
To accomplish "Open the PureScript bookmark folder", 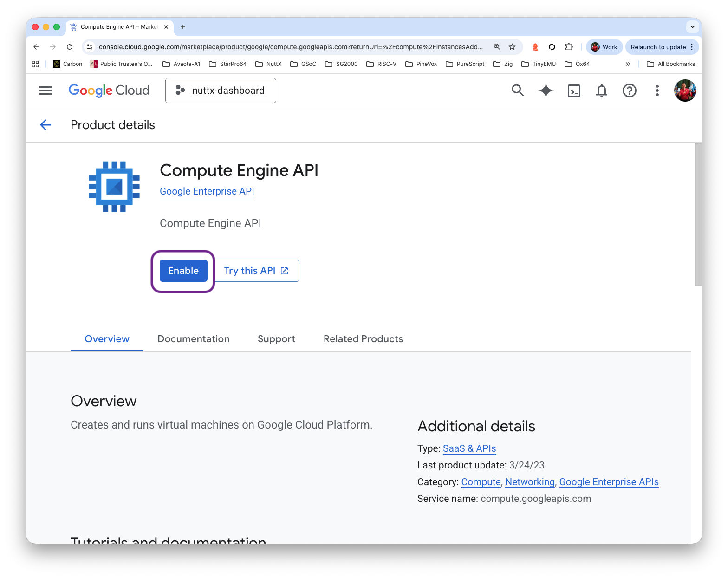I will (x=465, y=64).
